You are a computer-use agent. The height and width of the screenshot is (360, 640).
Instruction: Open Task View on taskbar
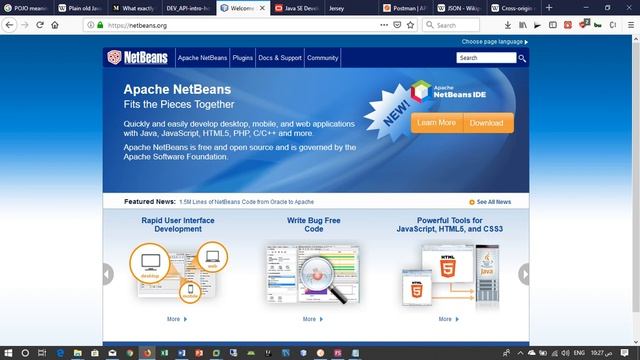[x=42, y=353]
